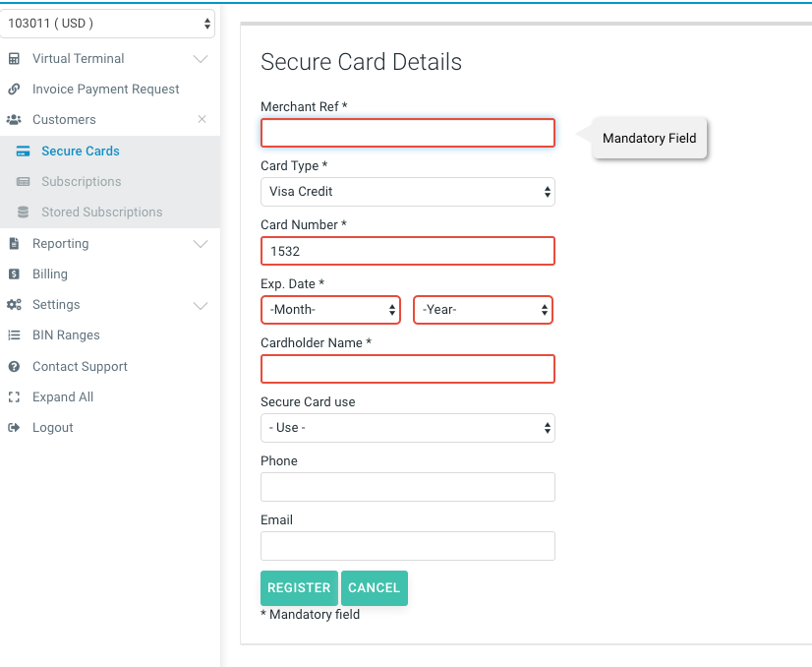Go to Stored Subscriptions
812x667 pixels.
coord(101,212)
